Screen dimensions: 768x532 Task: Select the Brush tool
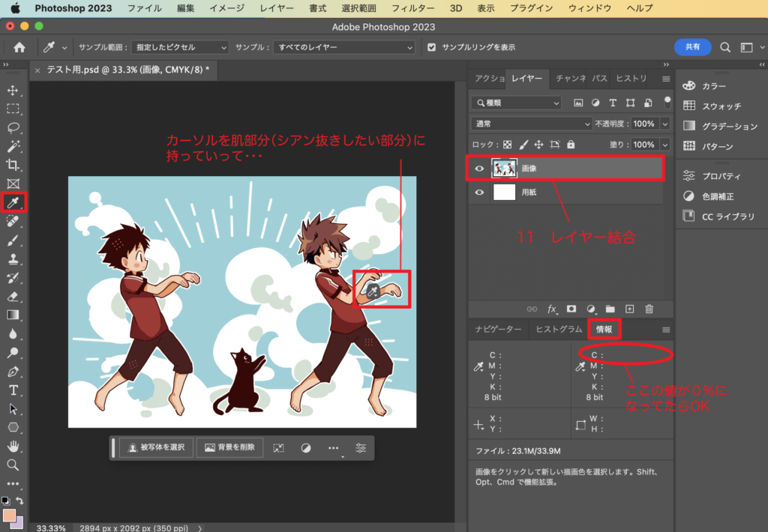[x=13, y=240]
